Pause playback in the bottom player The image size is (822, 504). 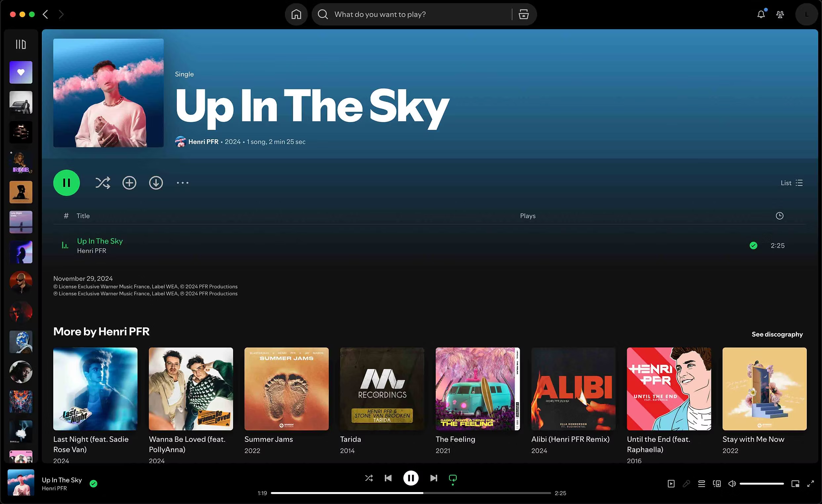click(x=411, y=478)
